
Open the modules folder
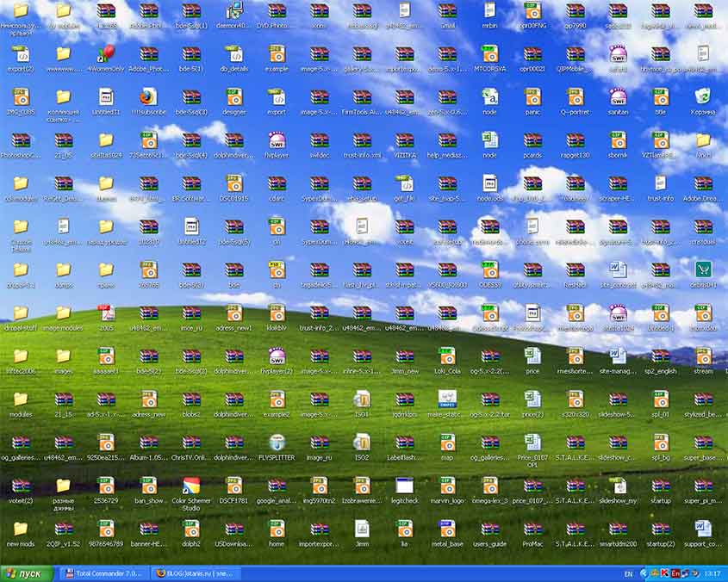click(x=20, y=399)
